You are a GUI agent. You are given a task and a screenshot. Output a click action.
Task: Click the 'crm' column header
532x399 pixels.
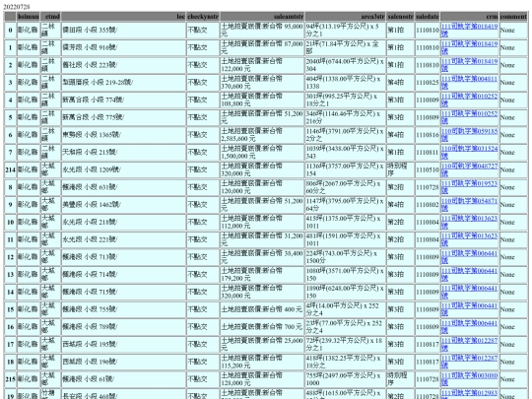pyautogui.click(x=469, y=17)
